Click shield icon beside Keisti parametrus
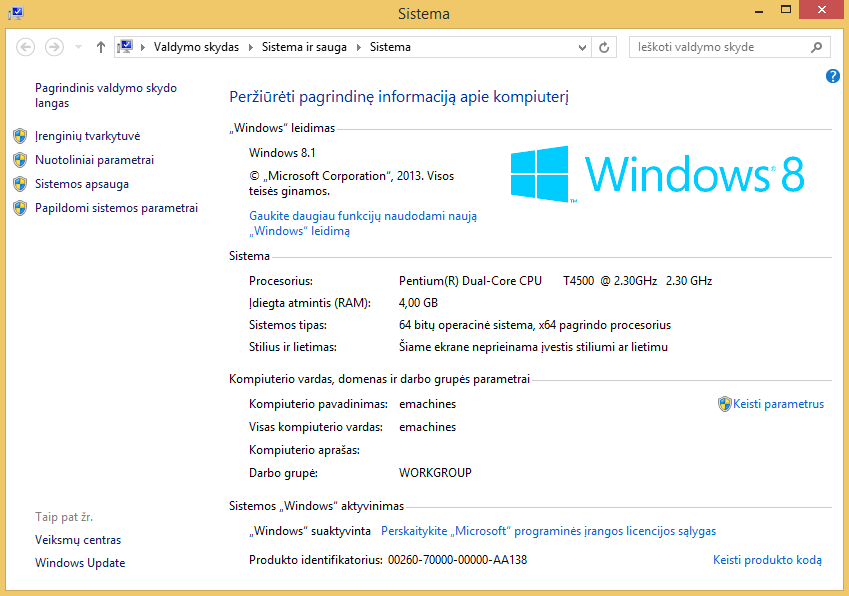The image size is (849, 596). pyautogui.click(x=724, y=404)
